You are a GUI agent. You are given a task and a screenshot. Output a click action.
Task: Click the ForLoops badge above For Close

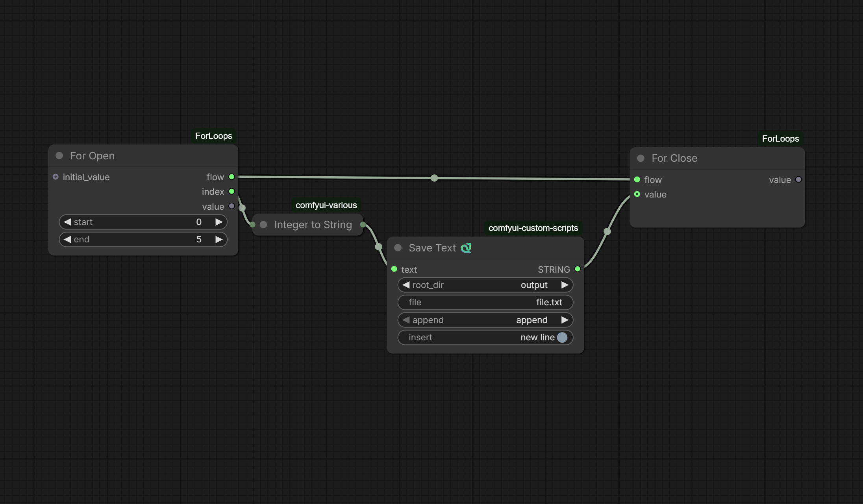point(780,139)
